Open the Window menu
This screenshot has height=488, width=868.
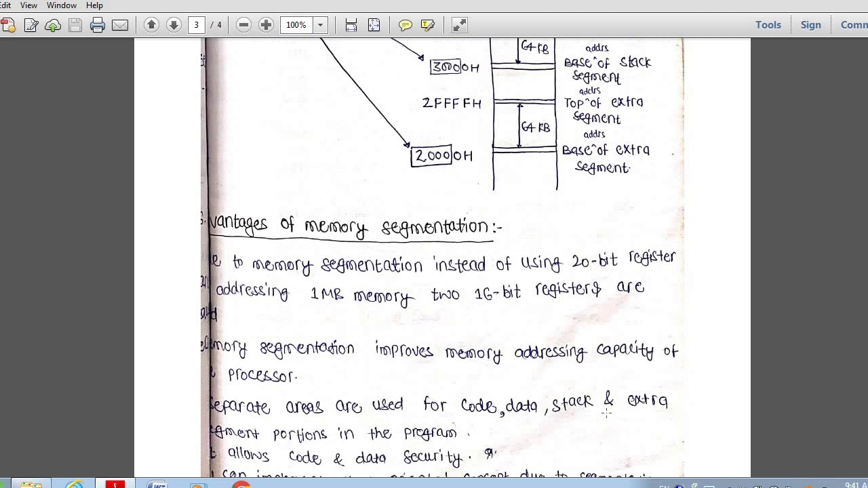(62, 5)
